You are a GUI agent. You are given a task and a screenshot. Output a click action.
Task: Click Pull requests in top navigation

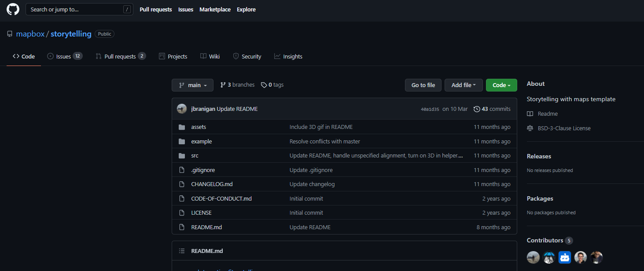coord(156,9)
